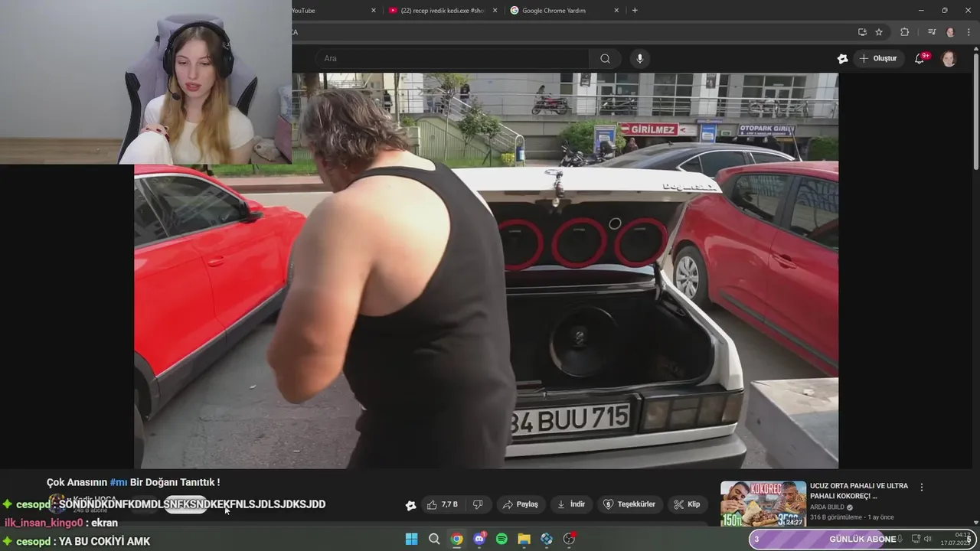Click the Paylaş share button
980x551 pixels.
(x=520, y=504)
